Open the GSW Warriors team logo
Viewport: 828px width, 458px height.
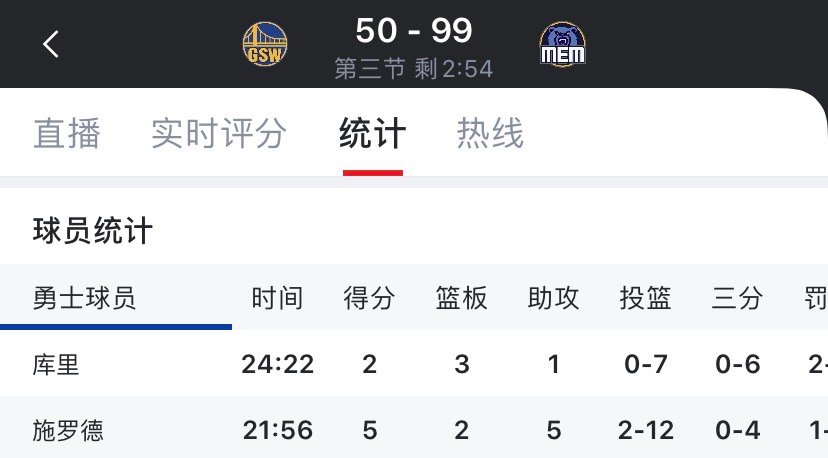coord(265,44)
